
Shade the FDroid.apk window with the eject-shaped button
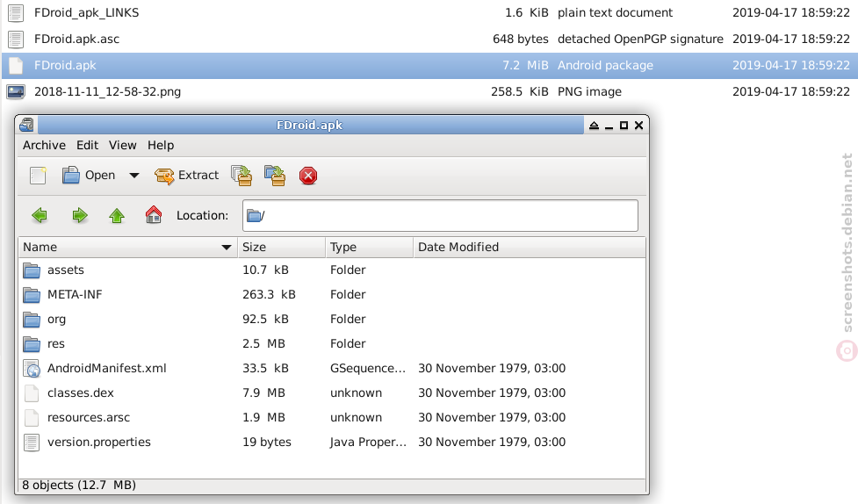click(x=594, y=126)
